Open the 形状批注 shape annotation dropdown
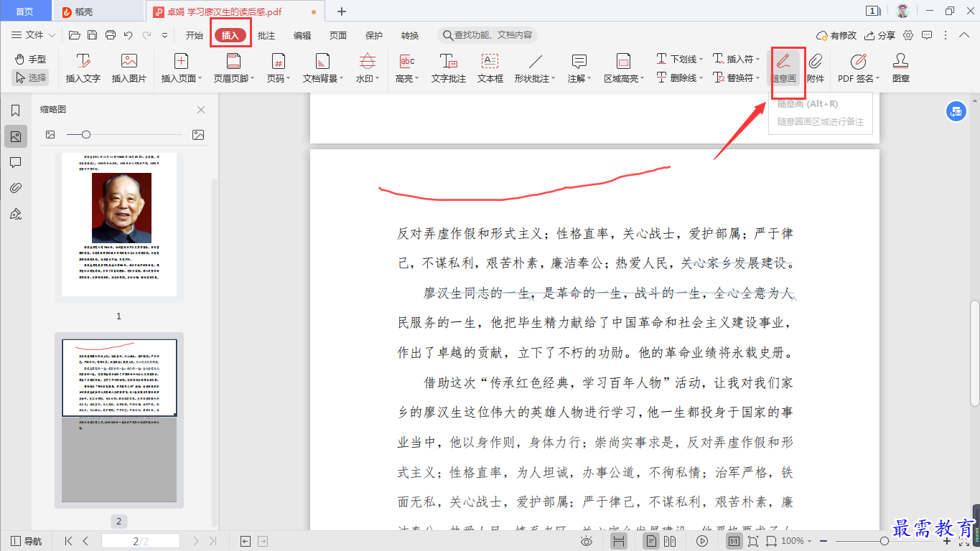Image resolution: width=980 pixels, height=551 pixels. tap(535, 69)
